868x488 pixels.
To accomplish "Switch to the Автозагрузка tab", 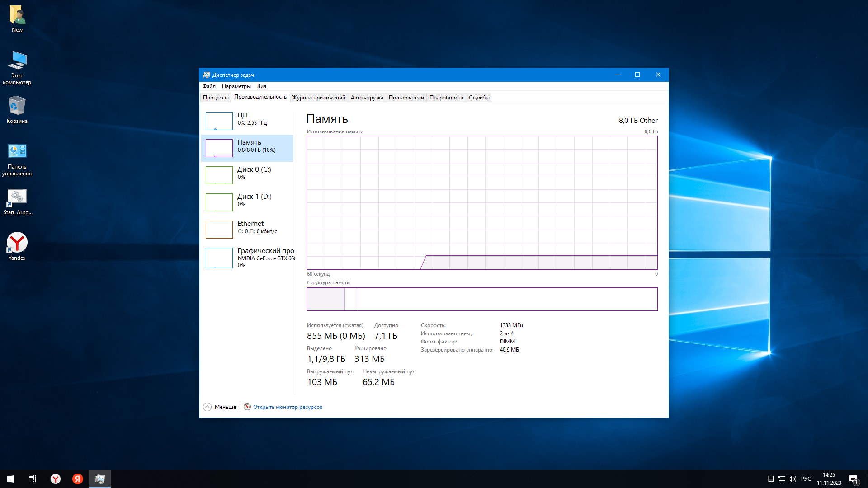I will (x=367, y=98).
